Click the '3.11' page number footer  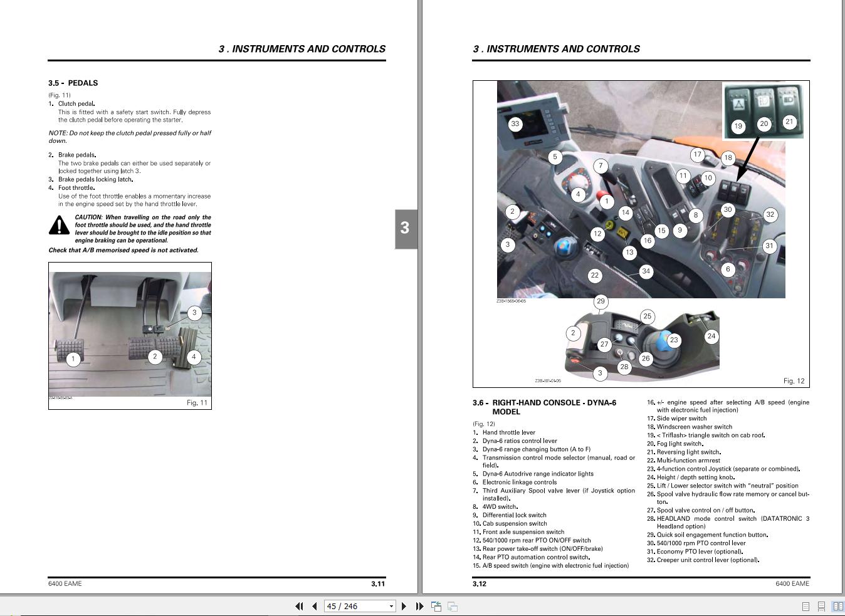378,583
